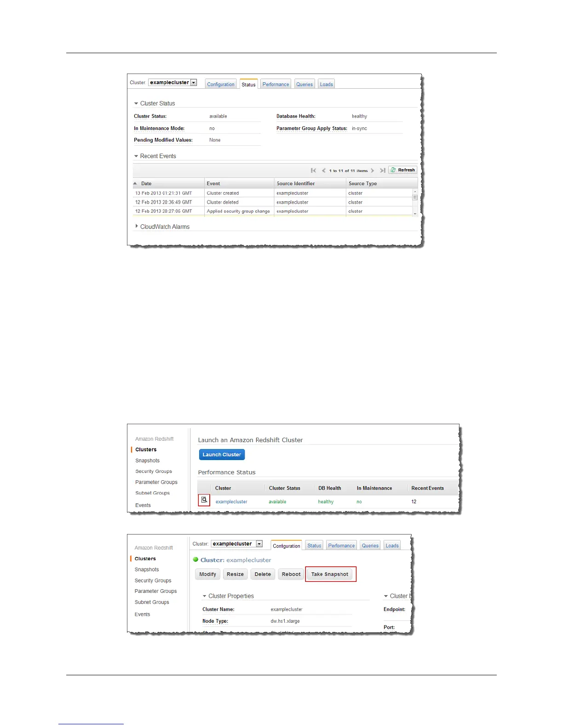The width and height of the screenshot is (563, 728).
Task: Open Snapshots in sidebar beside Launch Cluster
Action: (x=147, y=461)
